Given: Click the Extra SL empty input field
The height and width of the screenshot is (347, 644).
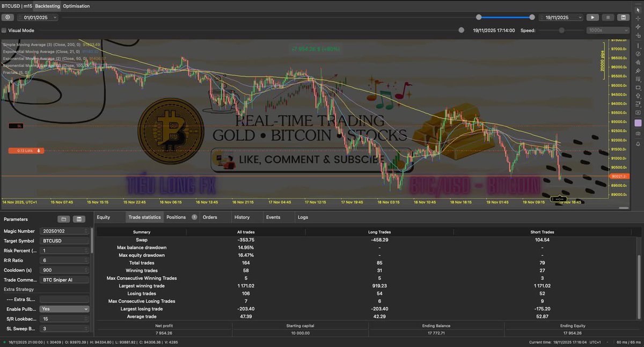Looking at the screenshot, I should tap(64, 299).
